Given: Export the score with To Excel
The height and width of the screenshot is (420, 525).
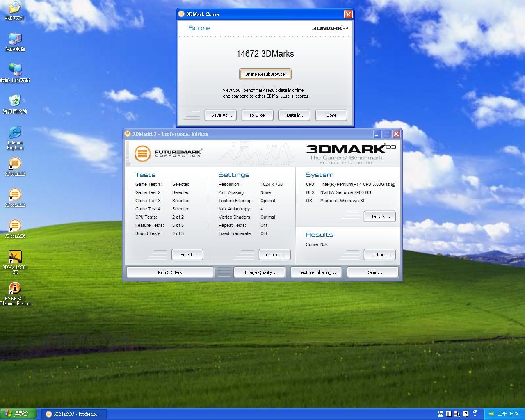Looking at the screenshot, I should pyautogui.click(x=257, y=115).
